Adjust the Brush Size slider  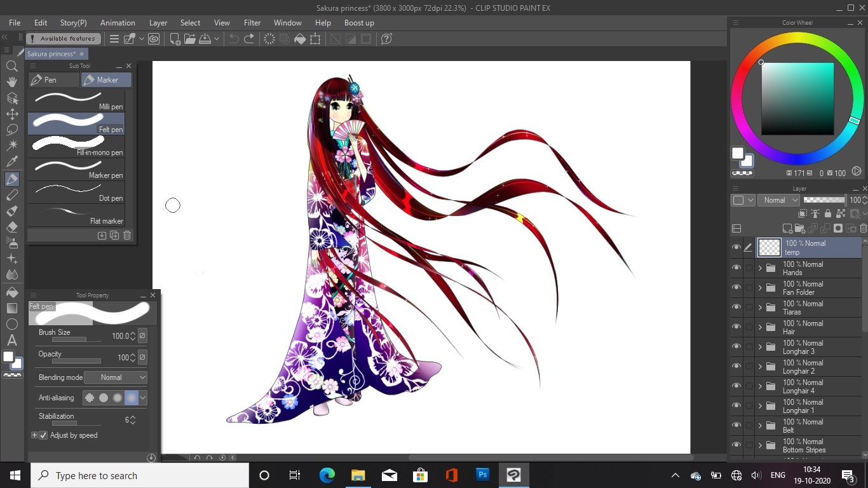(x=76, y=340)
